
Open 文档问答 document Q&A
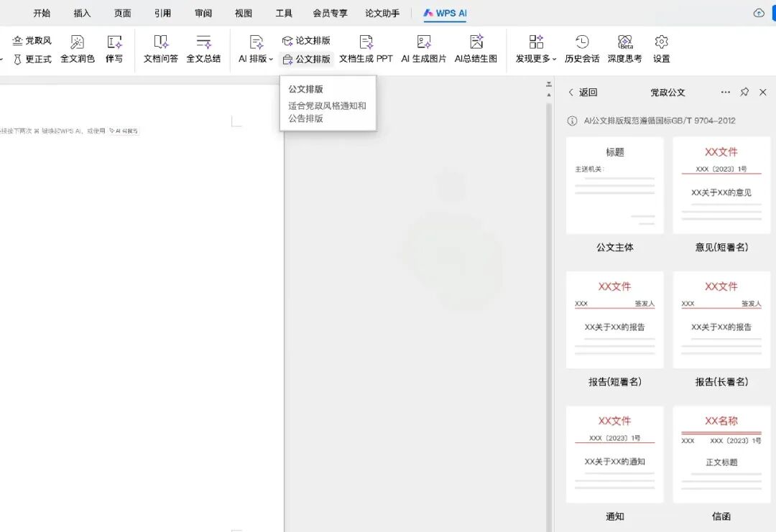pos(160,49)
